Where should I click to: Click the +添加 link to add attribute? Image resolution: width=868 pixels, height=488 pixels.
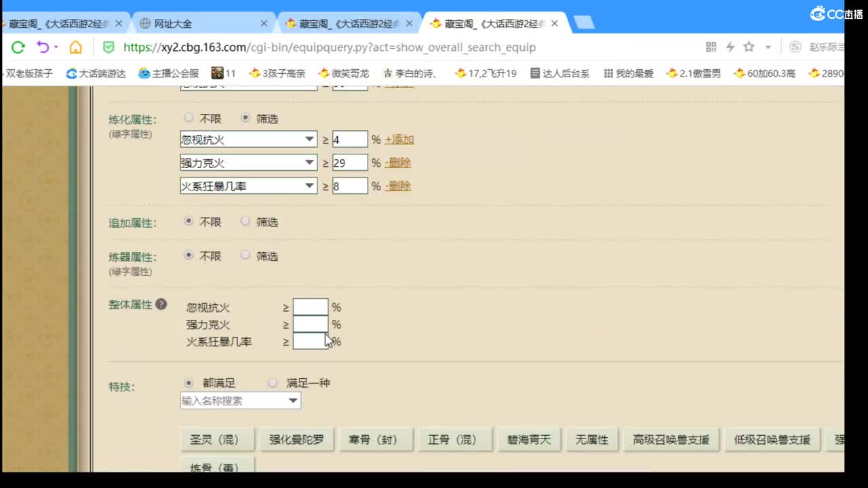click(399, 139)
